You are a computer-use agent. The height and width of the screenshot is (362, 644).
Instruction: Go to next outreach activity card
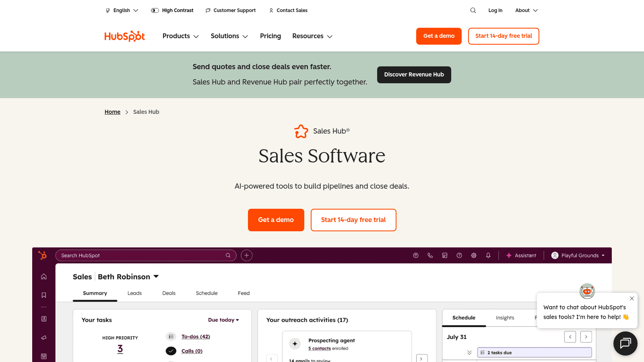(421, 358)
